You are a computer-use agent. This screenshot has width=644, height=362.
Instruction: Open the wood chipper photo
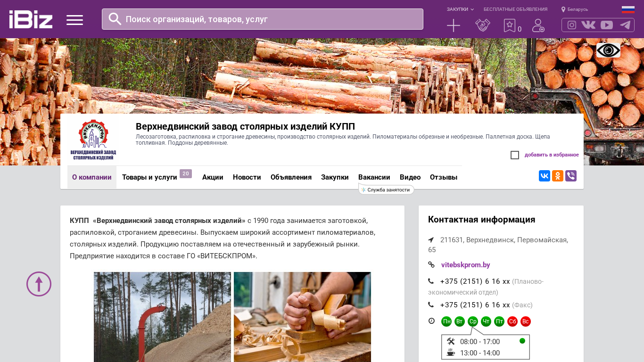click(162, 317)
